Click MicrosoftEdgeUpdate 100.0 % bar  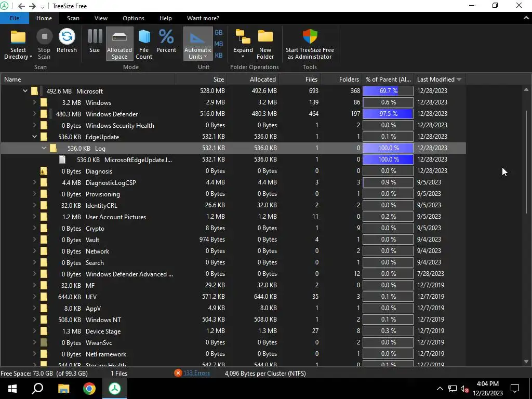point(388,159)
